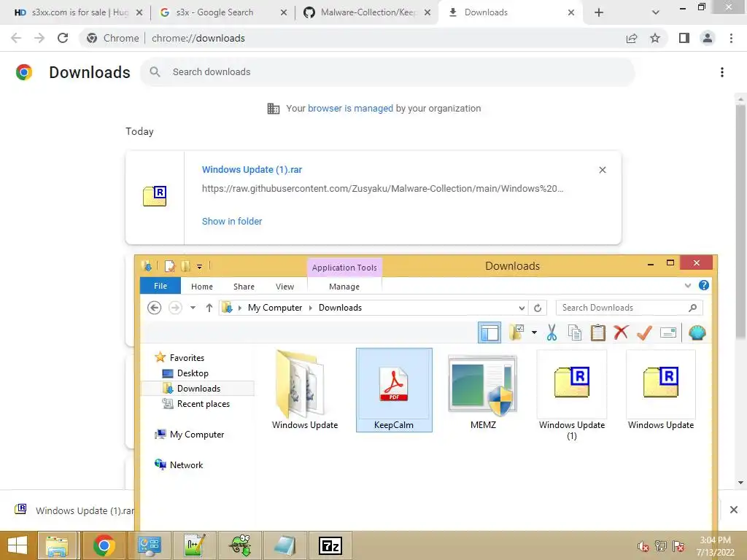Open recent locations dropdown in Explorer
Screen dimensions: 747x560
pyautogui.click(x=193, y=308)
